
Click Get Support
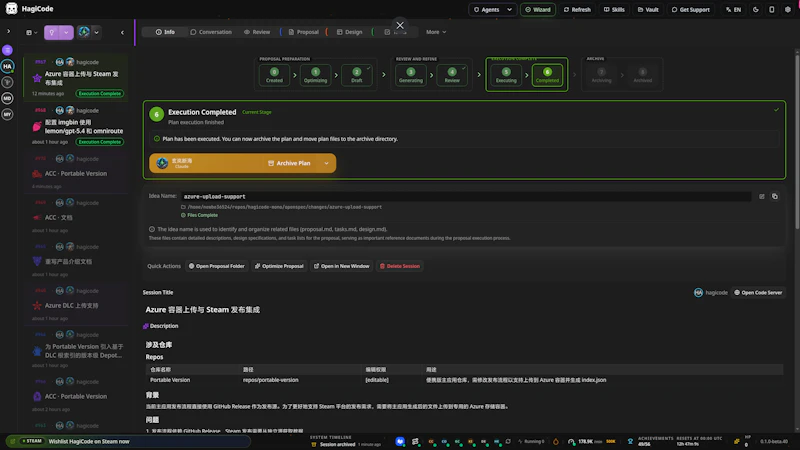(690, 9)
